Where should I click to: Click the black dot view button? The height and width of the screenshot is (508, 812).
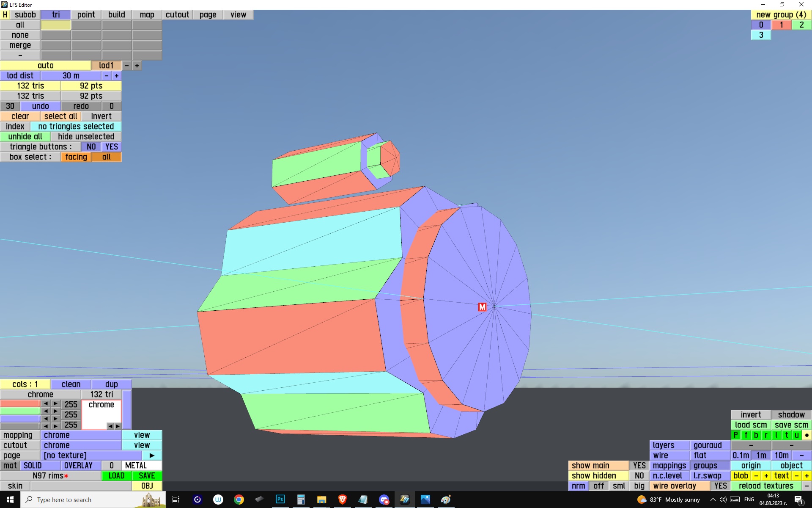[x=807, y=435]
